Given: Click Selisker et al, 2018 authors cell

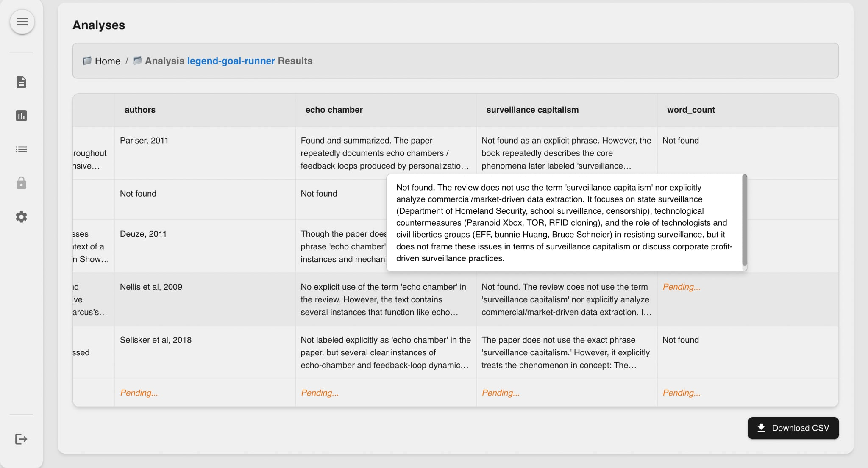Looking at the screenshot, I should click(x=156, y=340).
